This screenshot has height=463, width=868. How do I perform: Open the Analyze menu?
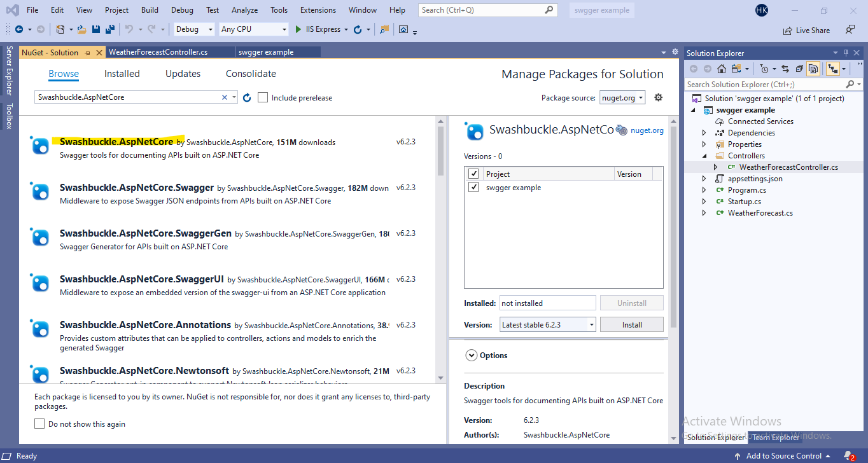tap(245, 10)
